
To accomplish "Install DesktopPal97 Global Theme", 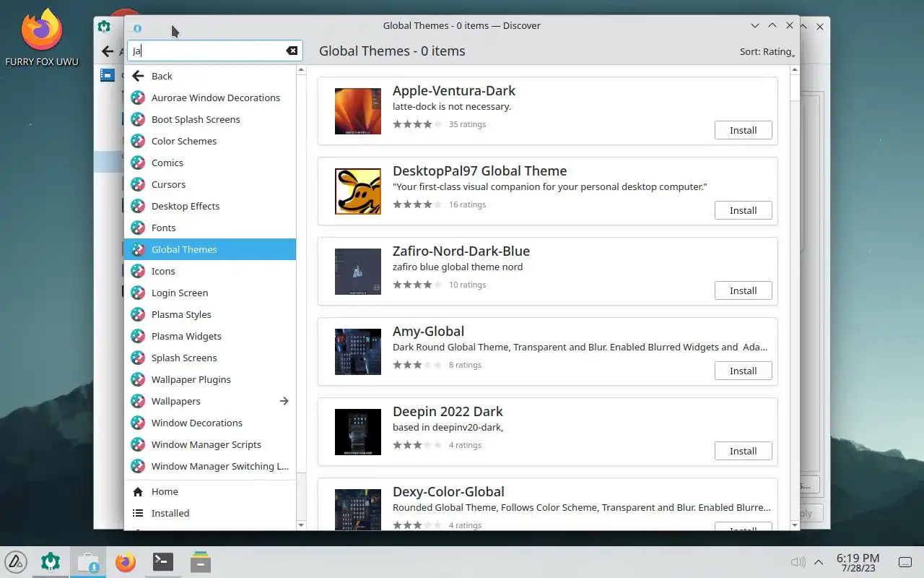I will (743, 210).
